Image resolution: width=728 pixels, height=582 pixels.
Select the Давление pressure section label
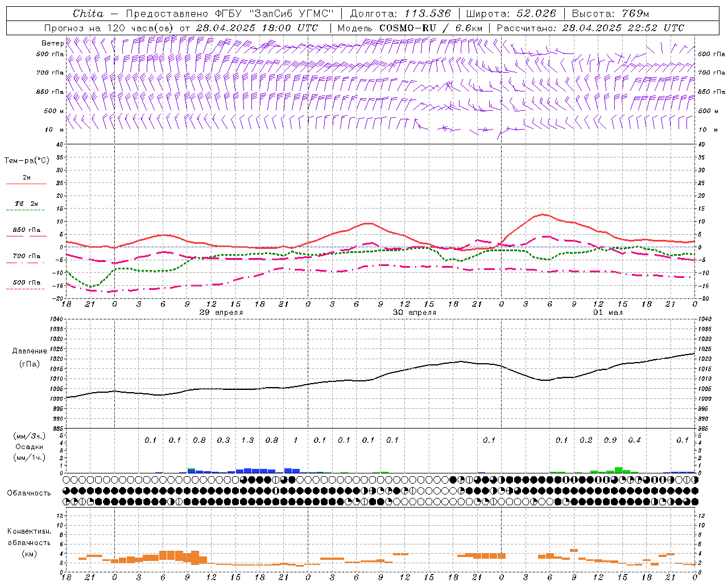pyautogui.click(x=30, y=351)
